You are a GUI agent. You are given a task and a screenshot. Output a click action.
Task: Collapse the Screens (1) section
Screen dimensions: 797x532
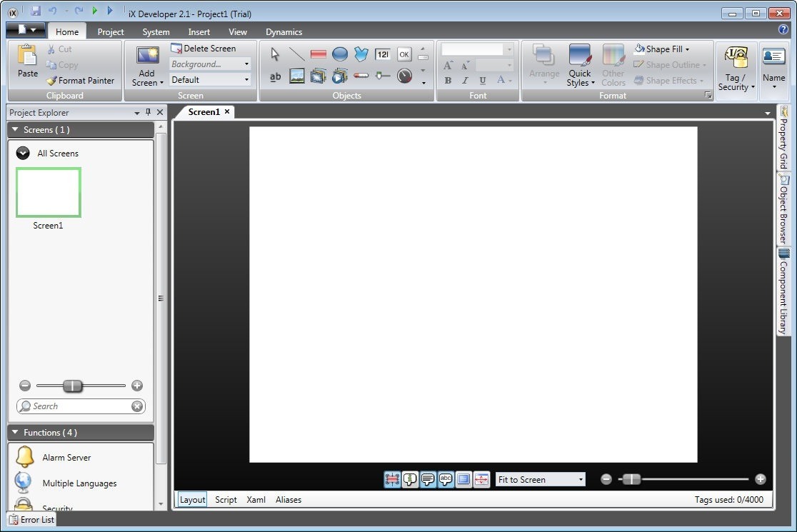15,129
